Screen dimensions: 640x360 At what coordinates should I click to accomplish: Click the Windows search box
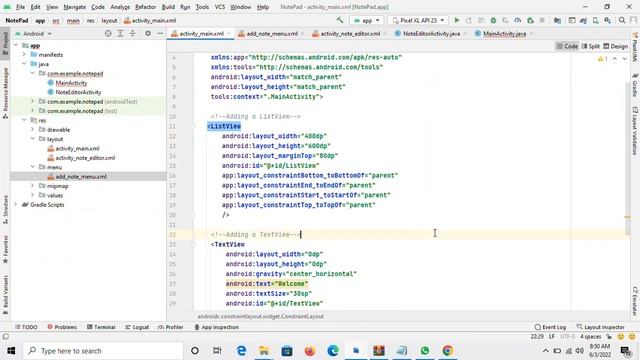[x=103, y=351]
